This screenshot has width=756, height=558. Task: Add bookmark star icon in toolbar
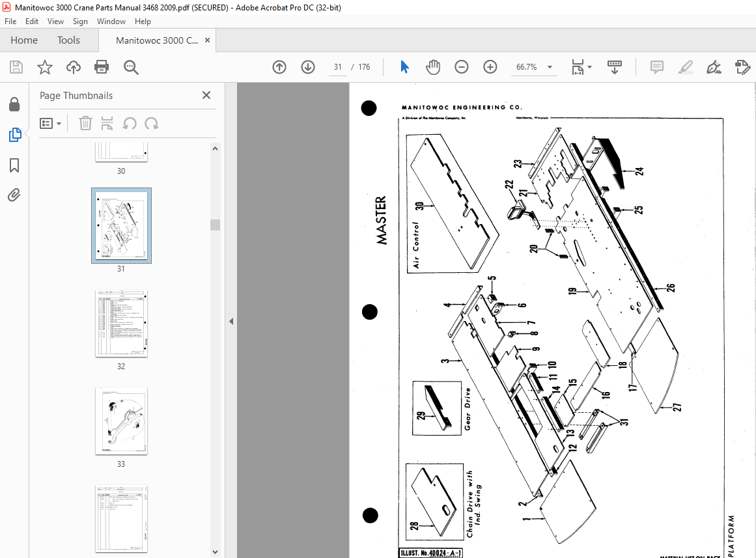point(45,67)
